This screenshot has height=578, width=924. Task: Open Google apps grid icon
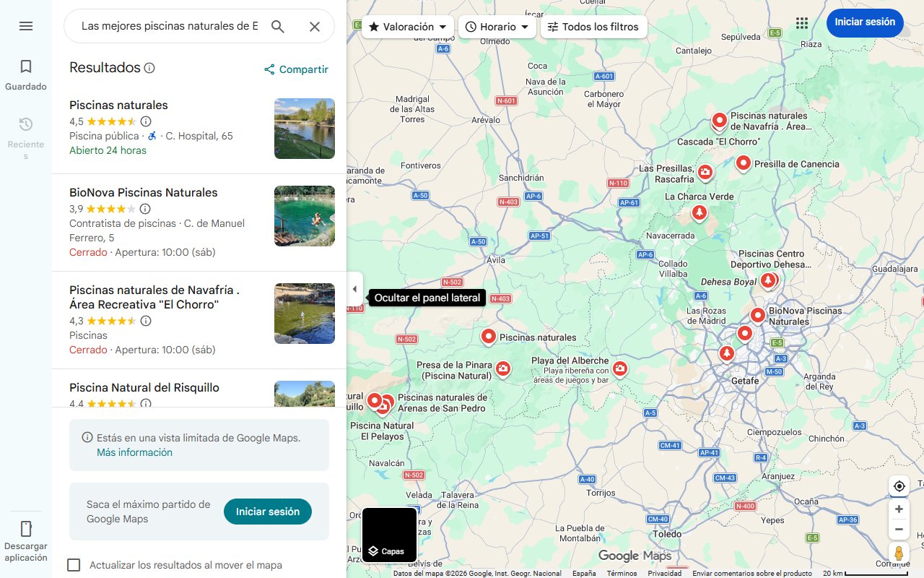(802, 23)
